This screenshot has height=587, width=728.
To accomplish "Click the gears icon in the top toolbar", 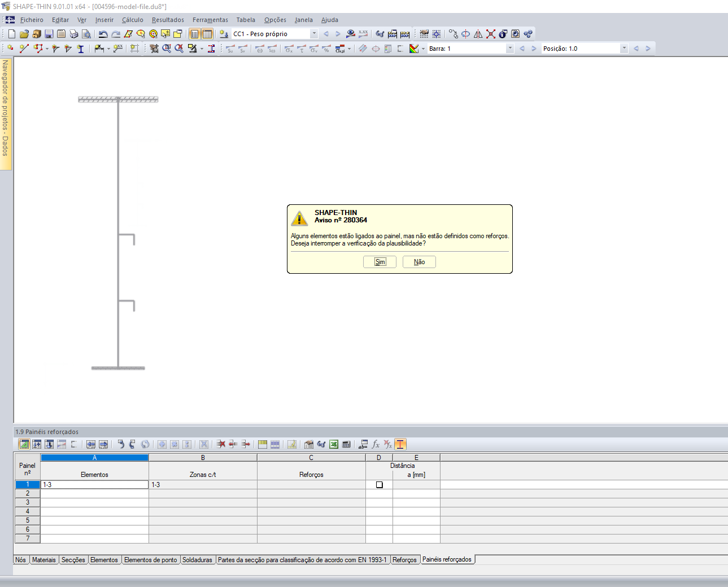I will 528,34.
